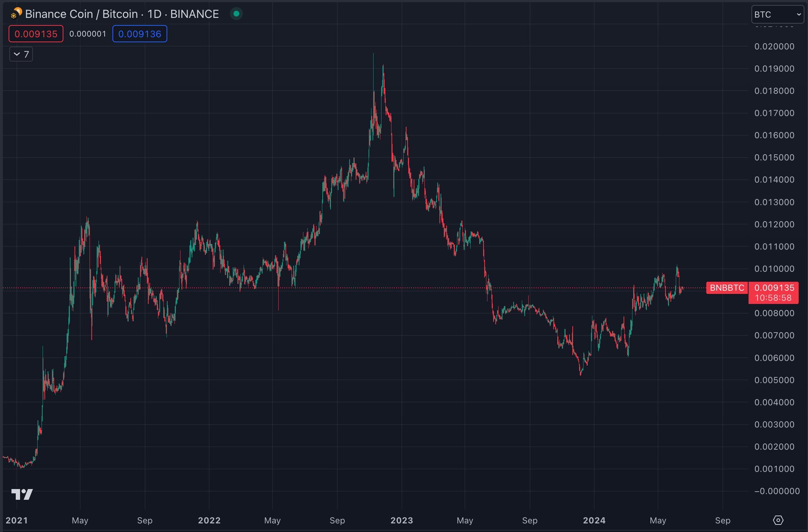Click the 1D interval text in title
The width and height of the screenshot is (808, 532).
click(154, 14)
